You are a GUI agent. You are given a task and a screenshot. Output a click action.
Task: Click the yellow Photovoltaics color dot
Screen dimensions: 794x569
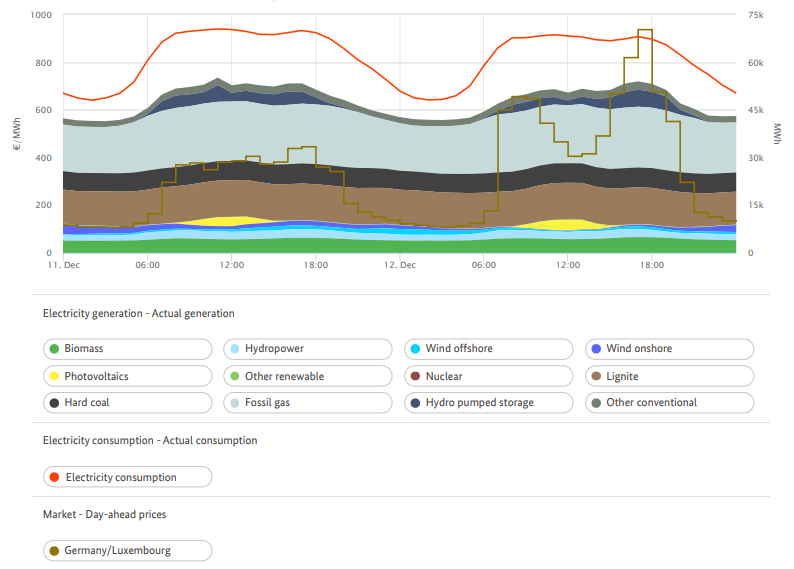(53, 376)
